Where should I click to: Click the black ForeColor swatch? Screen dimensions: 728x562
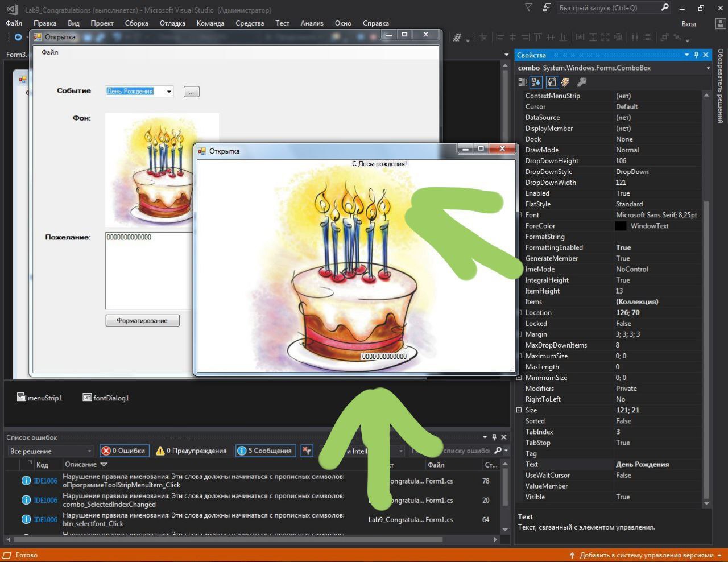click(x=621, y=226)
